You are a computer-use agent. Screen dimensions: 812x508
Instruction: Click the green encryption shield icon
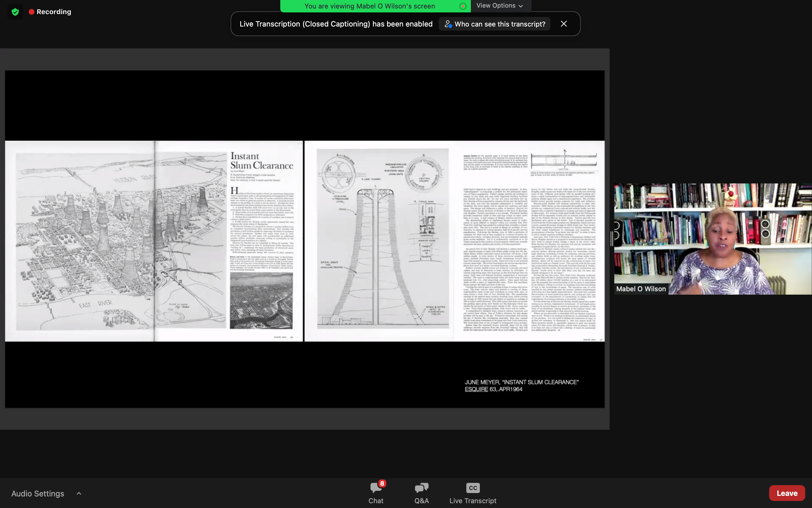point(15,12)
